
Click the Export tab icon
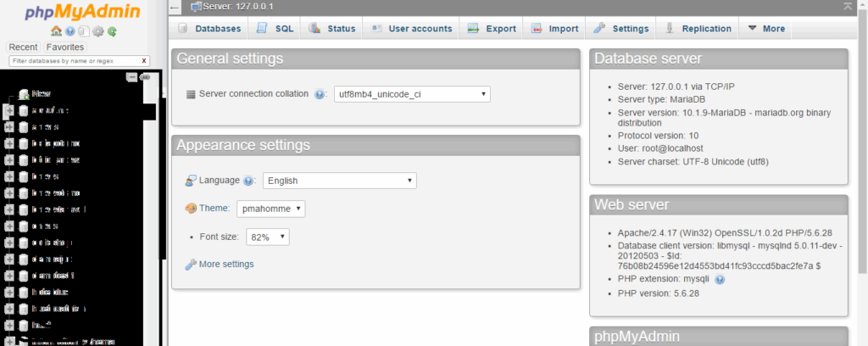pos(473,29)
